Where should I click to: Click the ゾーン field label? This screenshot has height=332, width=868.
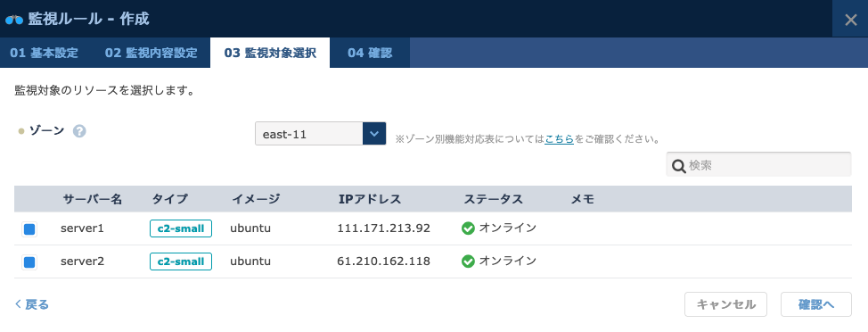[x=46, y=131]
